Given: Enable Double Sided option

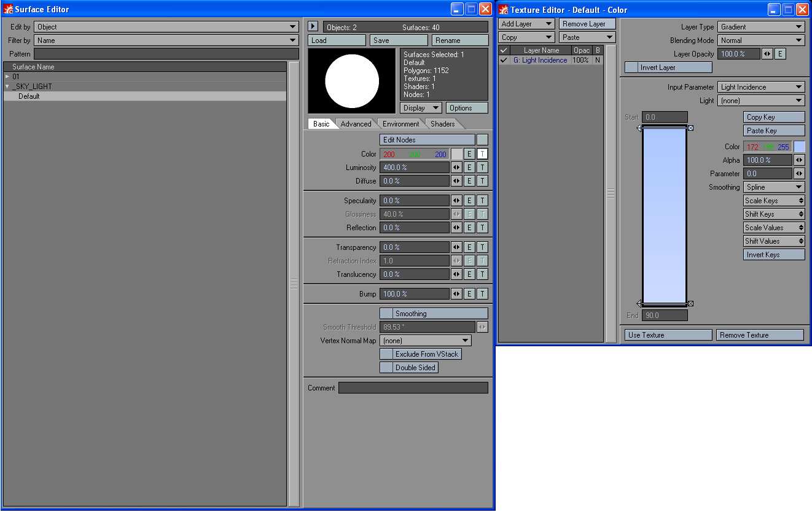Looking at the screenshot, I should coord(386,368).
